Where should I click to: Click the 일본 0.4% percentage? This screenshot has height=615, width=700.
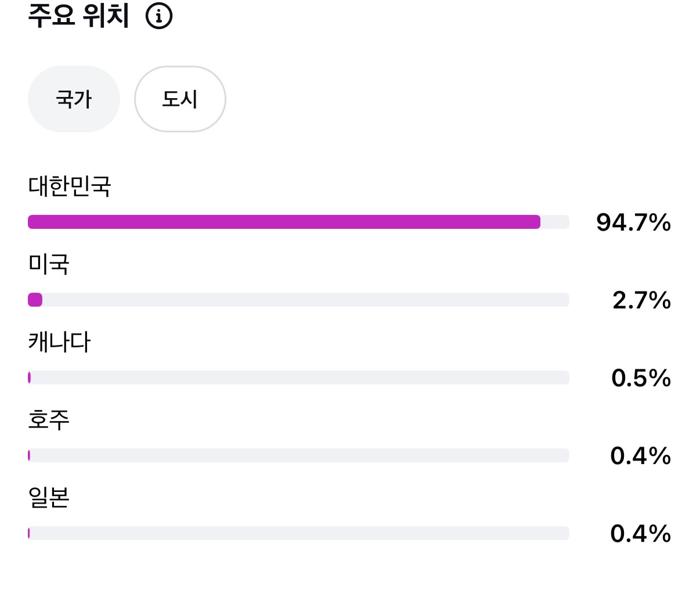pos(641,534)
